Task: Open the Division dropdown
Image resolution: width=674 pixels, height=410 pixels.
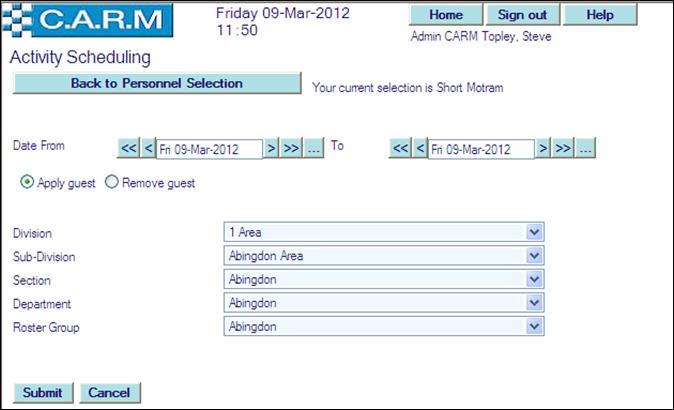Action: [535, 232]
